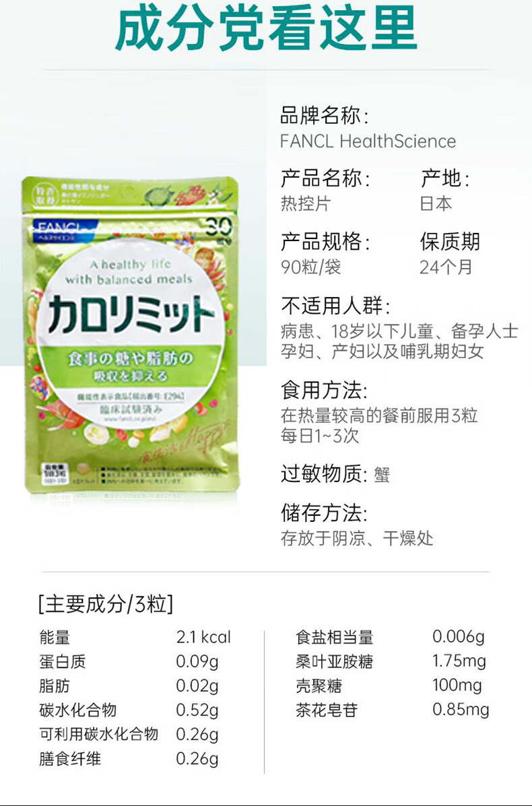Click the FANCL product package image
This screenshot has height=806, width=532.
[131, 335]
